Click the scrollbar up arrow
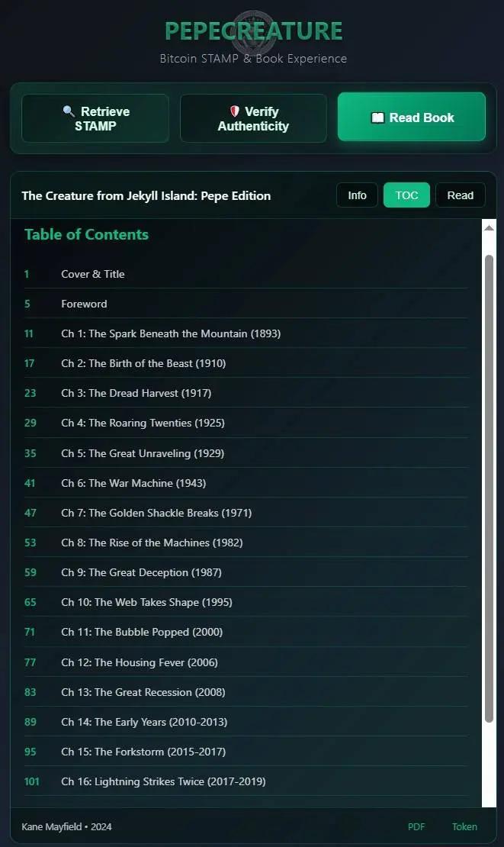The width and height of the screenshot is (504, 847). coord(489,228)
